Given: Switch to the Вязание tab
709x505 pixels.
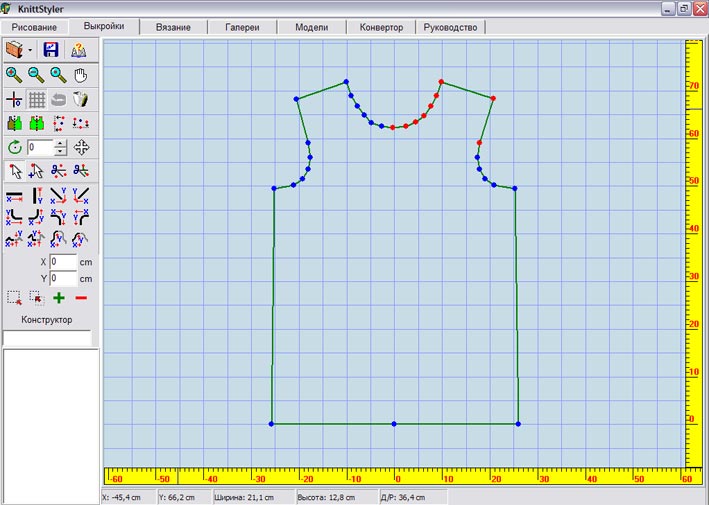Looking at the screenshot, I should [173, 27].
